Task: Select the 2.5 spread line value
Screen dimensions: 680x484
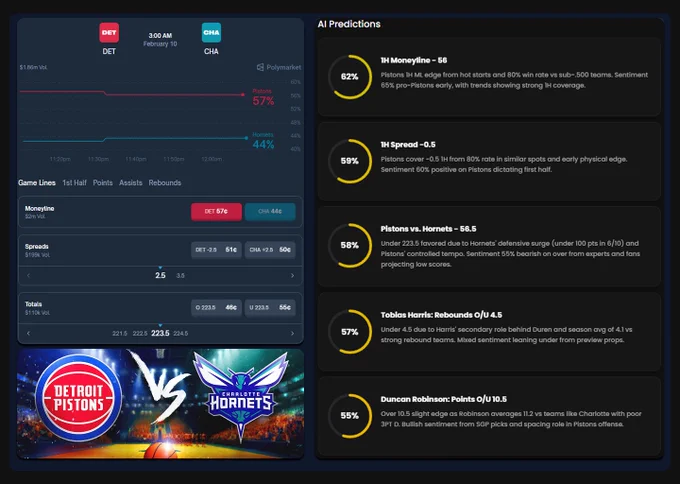Action: point(160,275)
